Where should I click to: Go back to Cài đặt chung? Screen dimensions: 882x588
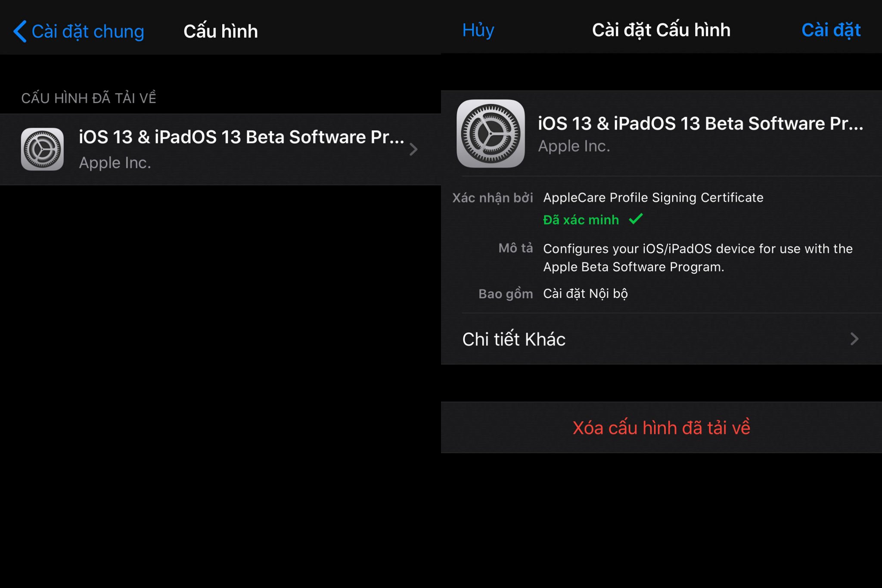(79, 31)
